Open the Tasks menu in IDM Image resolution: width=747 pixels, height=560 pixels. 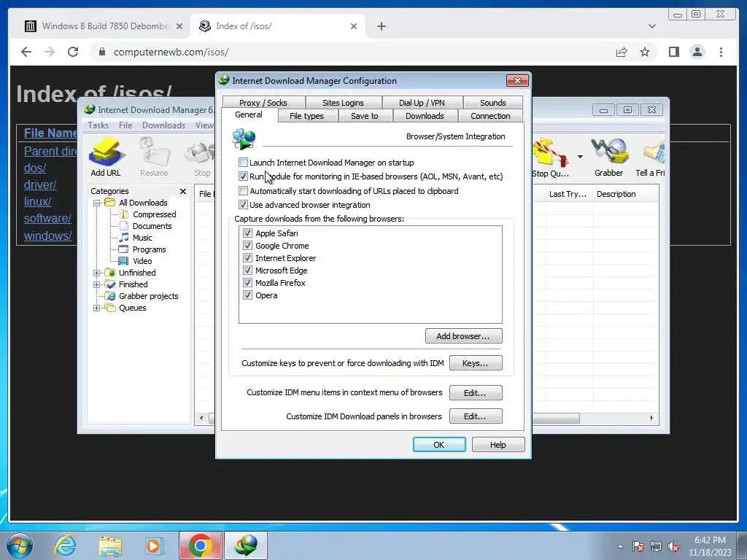coord(98,125)
